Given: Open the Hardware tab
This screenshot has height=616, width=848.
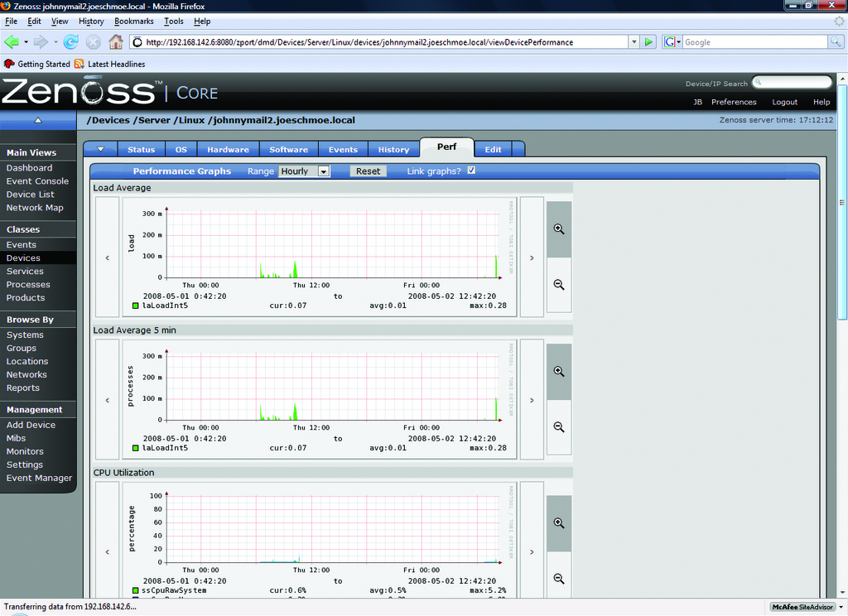Looking at the screenshot, I should tap(228, 150).
